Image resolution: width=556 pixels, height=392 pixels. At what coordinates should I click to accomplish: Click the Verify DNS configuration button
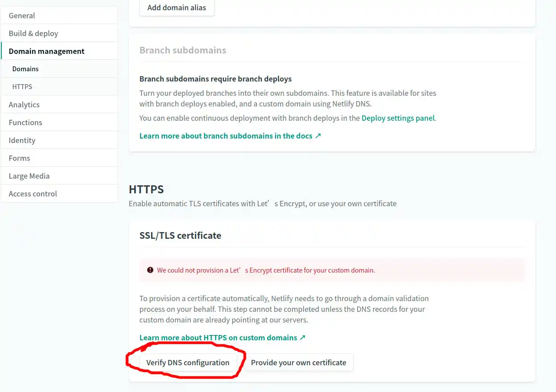pos(188,362)
